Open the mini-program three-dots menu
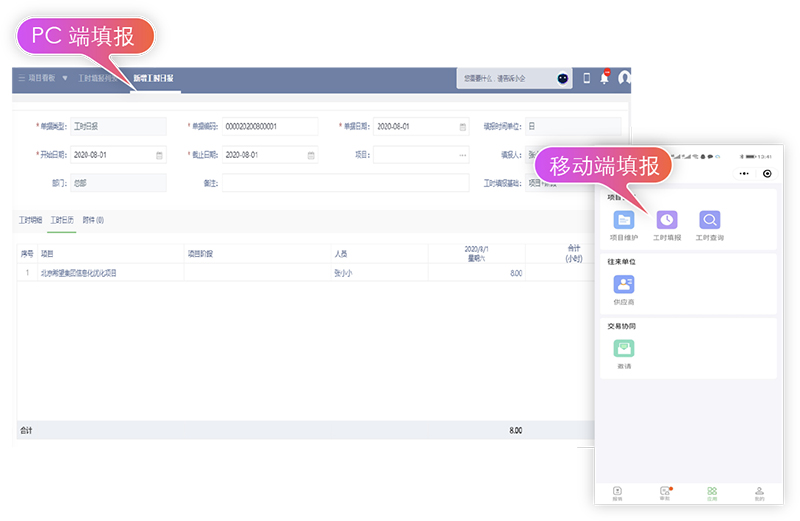The image size is (800, 521). (x=744, y=173)
